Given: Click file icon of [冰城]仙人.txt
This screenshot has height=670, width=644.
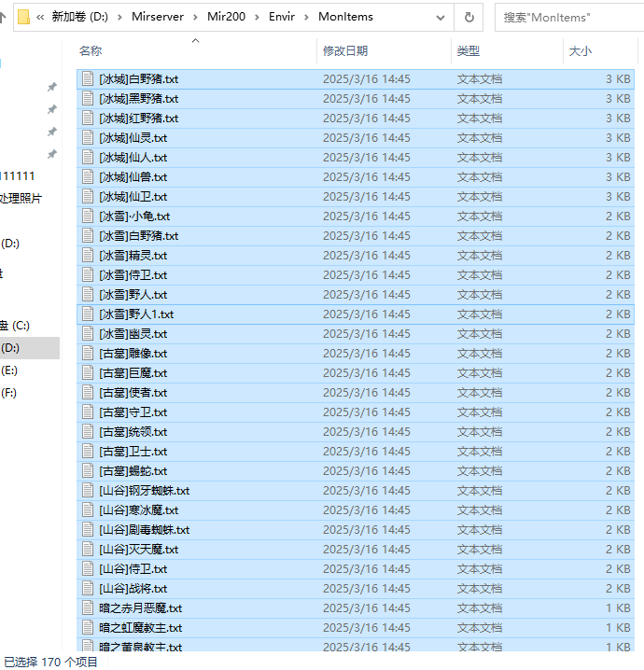Looking at the screenshot, I should [88, 158].
